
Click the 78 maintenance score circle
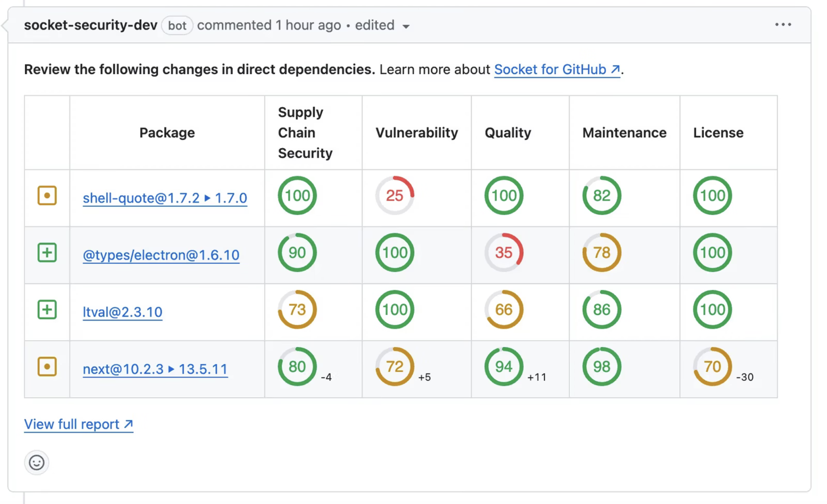point(602,252)
